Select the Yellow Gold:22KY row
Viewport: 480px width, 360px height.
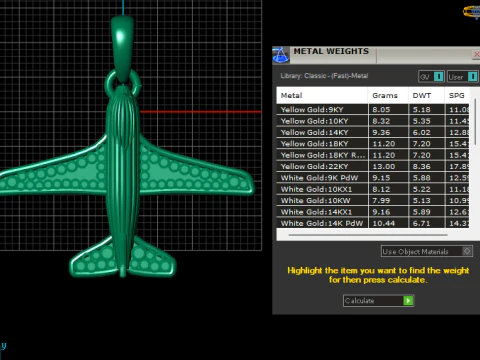point(373,166)
